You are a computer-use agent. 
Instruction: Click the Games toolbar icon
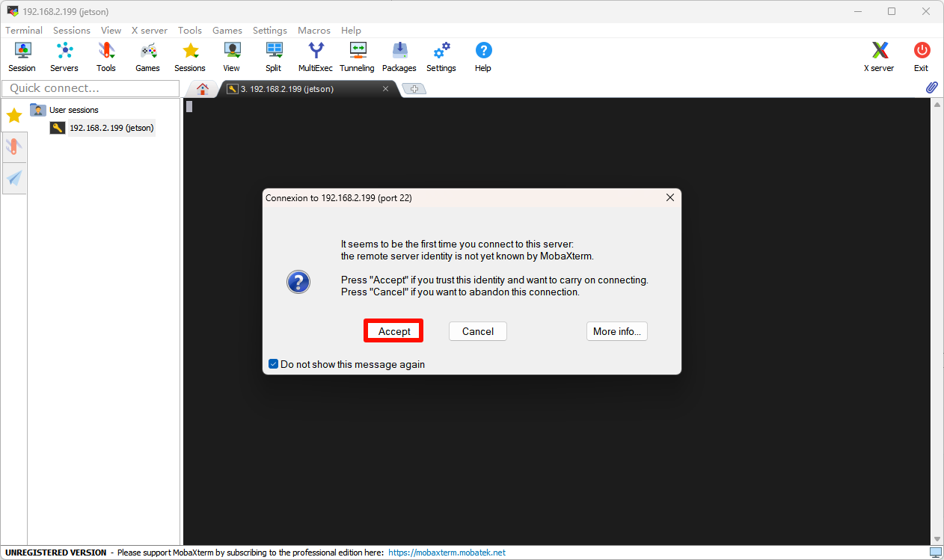pos(147,57)
